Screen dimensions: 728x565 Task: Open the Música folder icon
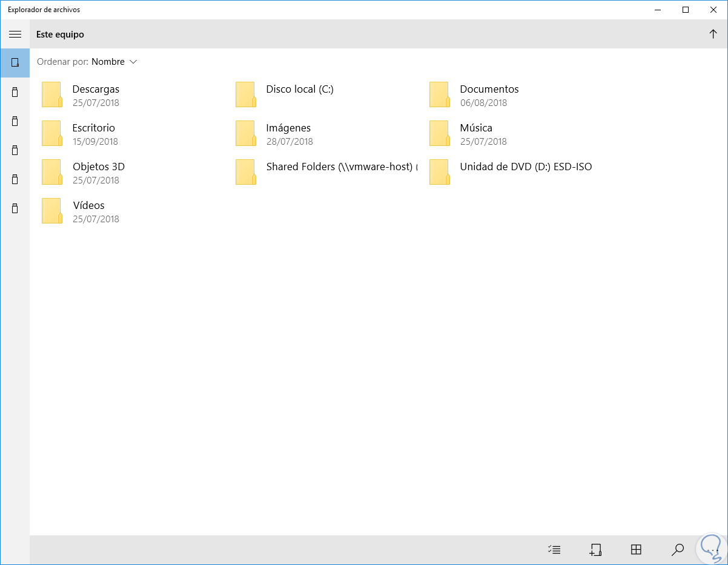tap(440, 133)
